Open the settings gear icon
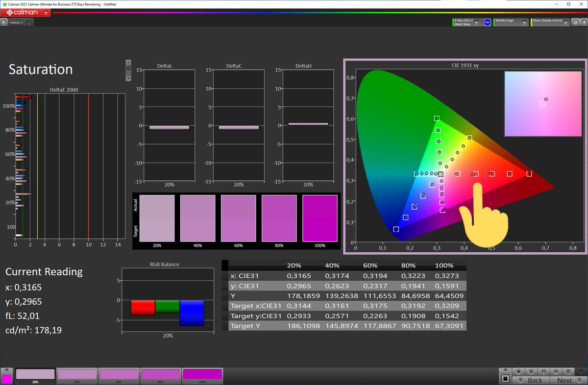This screenshot has height=385, width=588. [x=575, y=22]
